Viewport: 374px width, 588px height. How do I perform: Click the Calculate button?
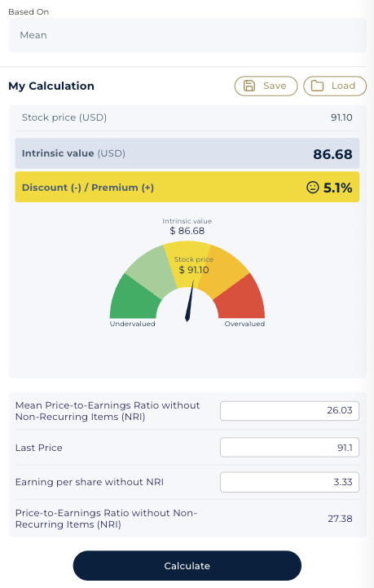tap(187, 565)
